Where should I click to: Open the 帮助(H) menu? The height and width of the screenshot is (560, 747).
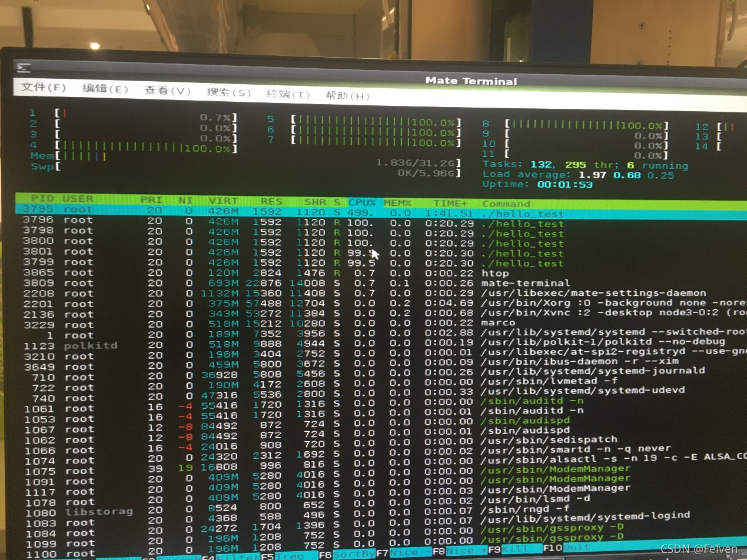pos(347,95)
